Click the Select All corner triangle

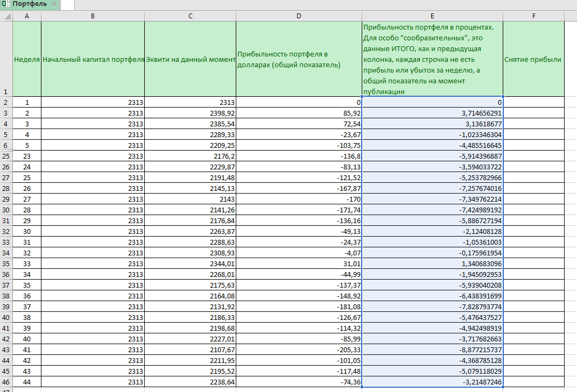(x=6, y=16)
